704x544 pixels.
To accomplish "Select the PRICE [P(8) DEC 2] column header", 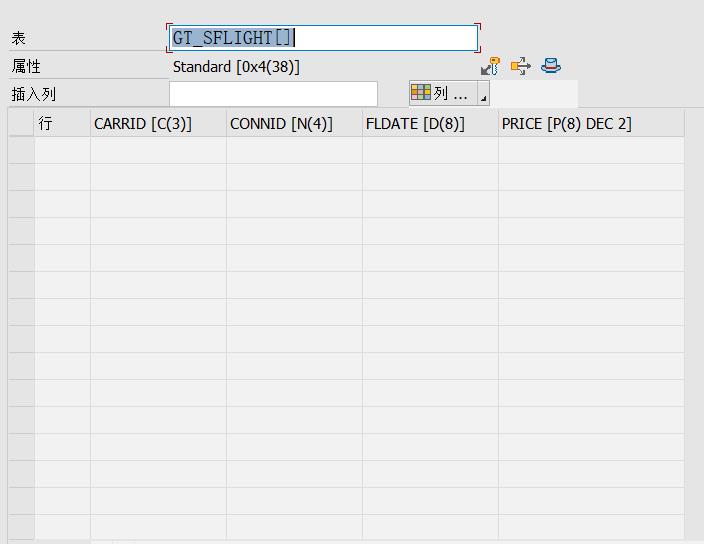I will tap(591, 123).
